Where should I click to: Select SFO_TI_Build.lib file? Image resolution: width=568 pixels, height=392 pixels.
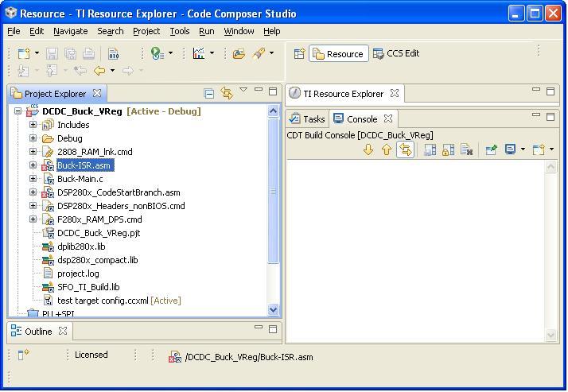click(88, 287)
